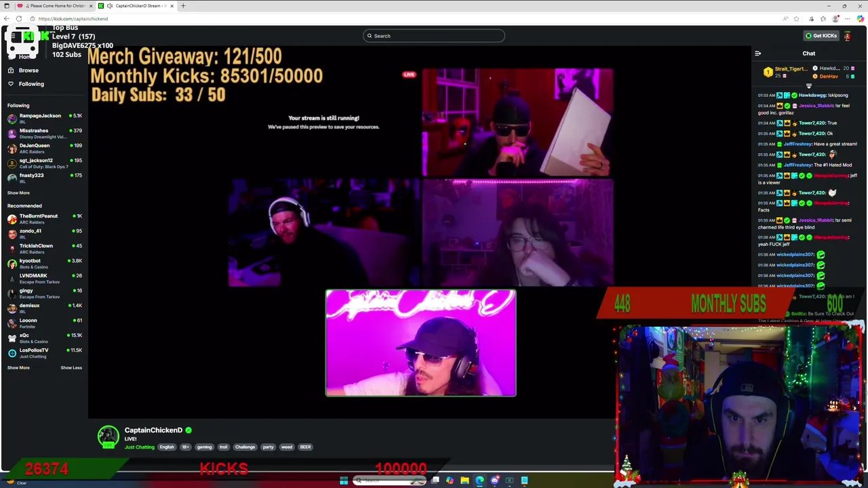
Task: Click LVNDMARK channel avatar
Action: click(12, 279)
